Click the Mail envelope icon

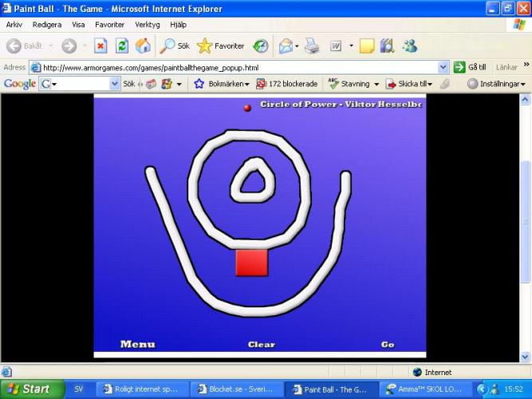(286, 46)
